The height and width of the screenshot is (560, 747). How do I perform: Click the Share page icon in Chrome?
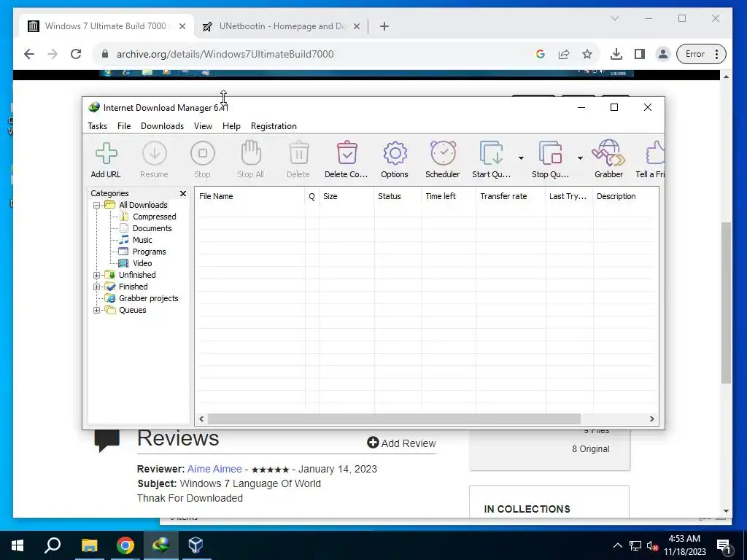point(564,54)
